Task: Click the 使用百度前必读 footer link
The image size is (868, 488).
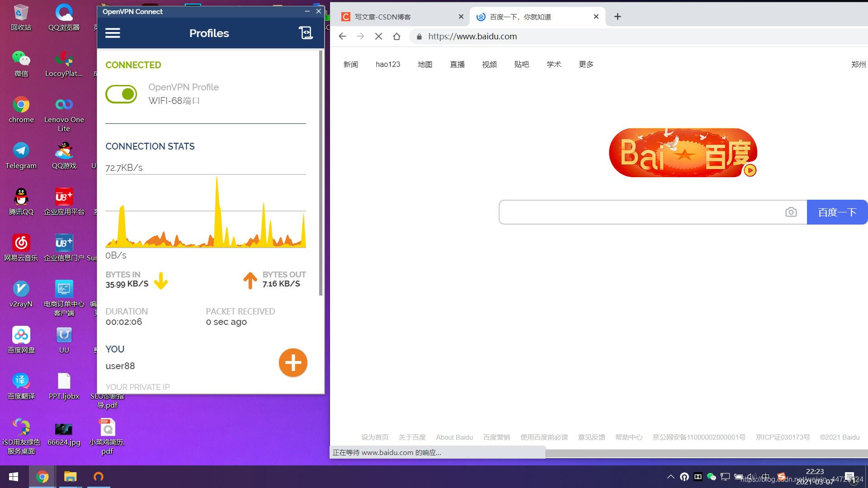Action: (x=544, y=437)
